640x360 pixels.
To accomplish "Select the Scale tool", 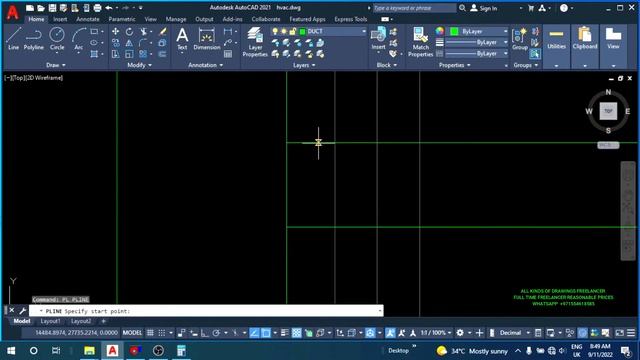I will coord(129,54).
